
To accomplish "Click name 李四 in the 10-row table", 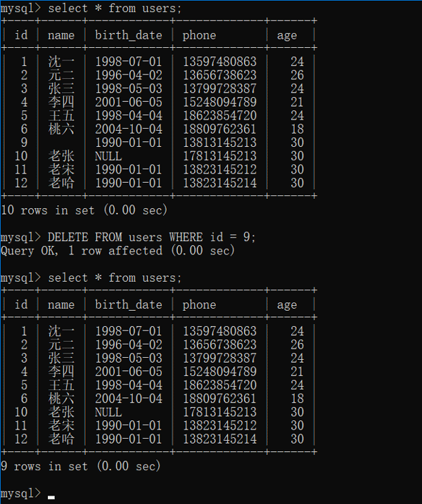I will 61,102.
